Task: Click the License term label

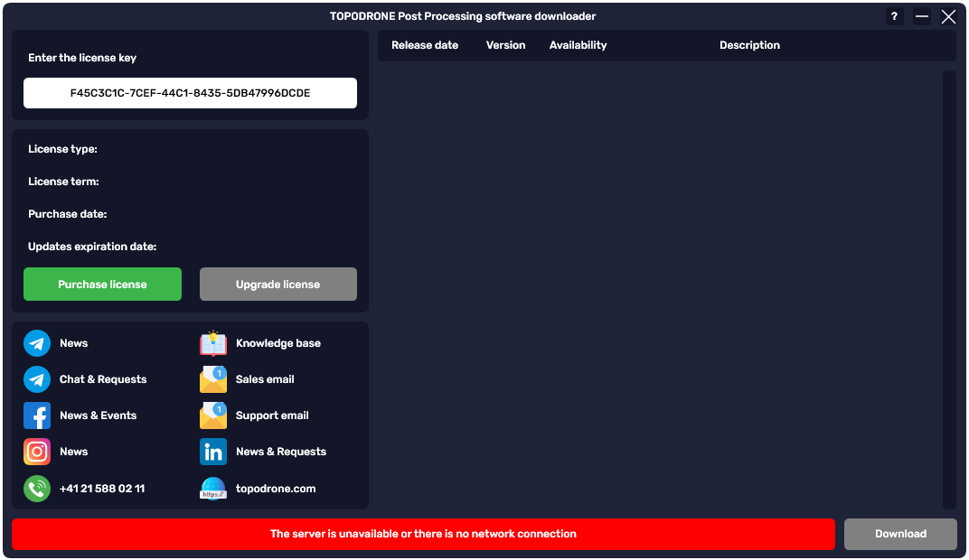Action: pos(63,182)
